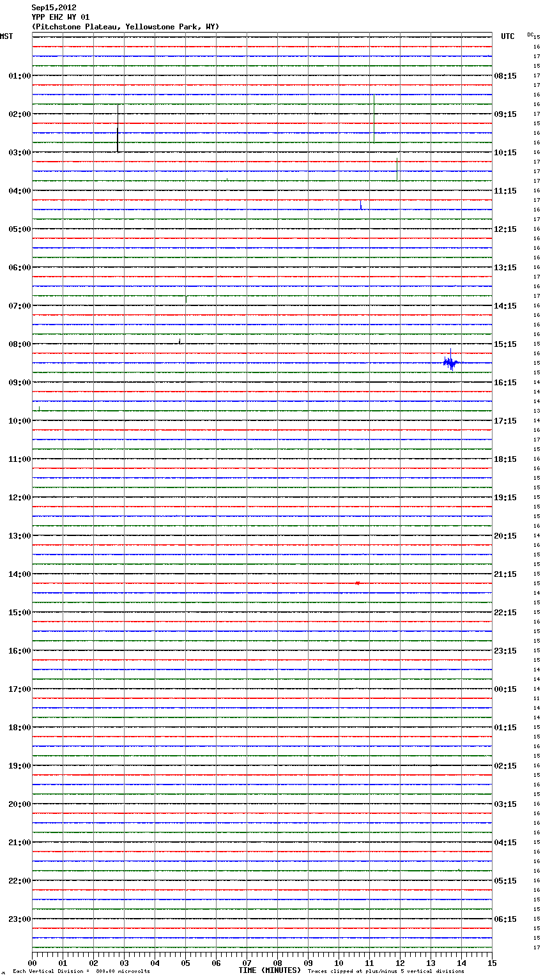Screen dimensions: 543x980
Task: Click the 06:15 UTC time label
Action: pyautogui.click(x=505, y=919)
